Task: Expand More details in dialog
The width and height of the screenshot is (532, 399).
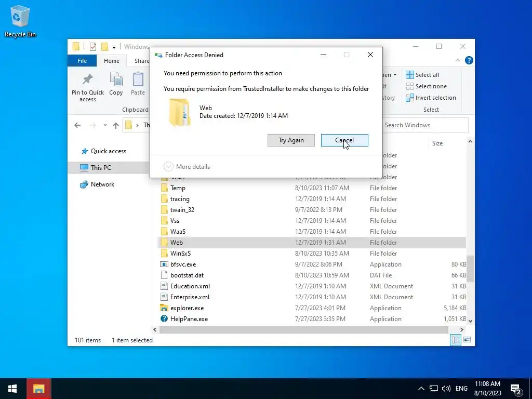Action: [x=187, y=167]
